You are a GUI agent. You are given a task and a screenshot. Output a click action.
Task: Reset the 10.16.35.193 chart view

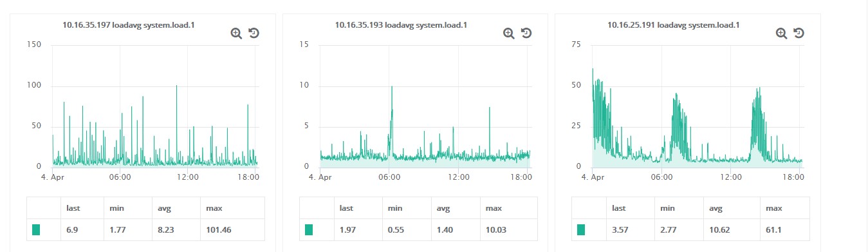pos(526,34)
